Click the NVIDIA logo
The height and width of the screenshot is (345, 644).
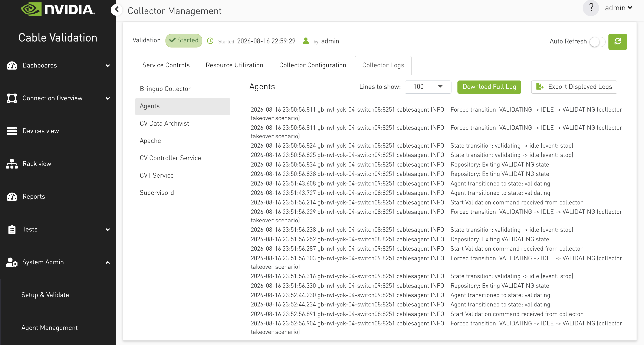tap(58, 10)
